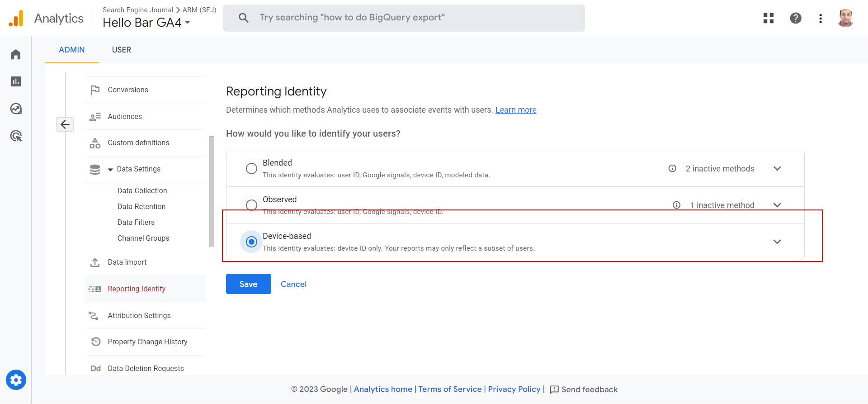The height and width of the screenshot is (404, 868).
Task: Open the Advertising icon in sidebar
Action: click(x=16, y=136)
